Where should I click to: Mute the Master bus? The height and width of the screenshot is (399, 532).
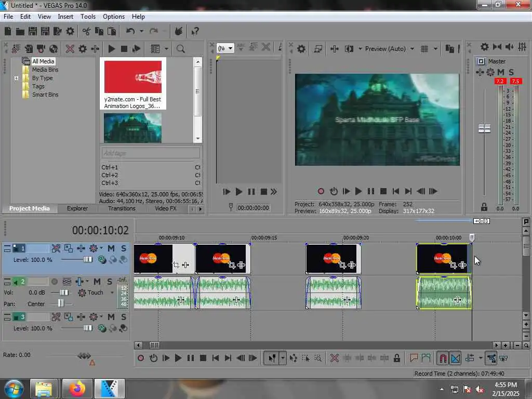pos(500,72)
